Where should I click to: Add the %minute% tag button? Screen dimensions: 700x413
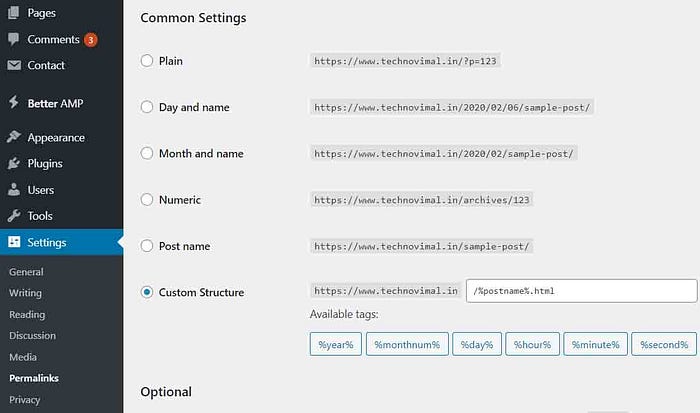pyautogui.click(x=596, y=344)
